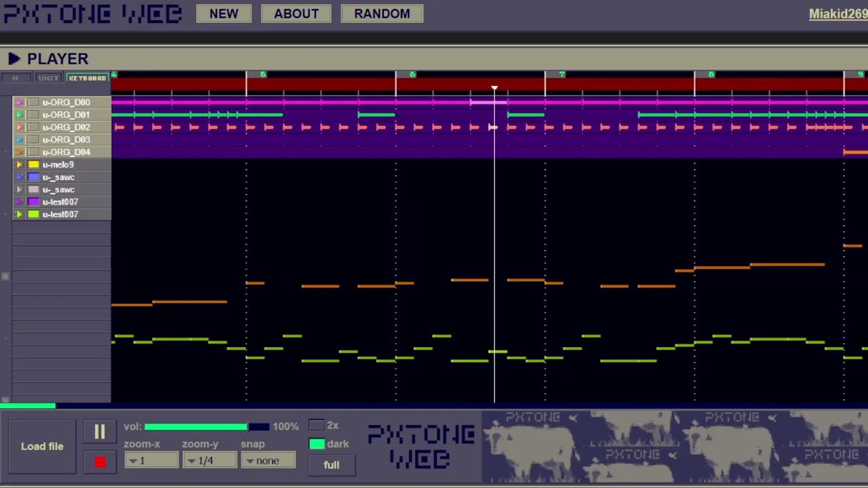Click the green playback progress bar
The width and height of the screenshot is (868, 488).
28,406
